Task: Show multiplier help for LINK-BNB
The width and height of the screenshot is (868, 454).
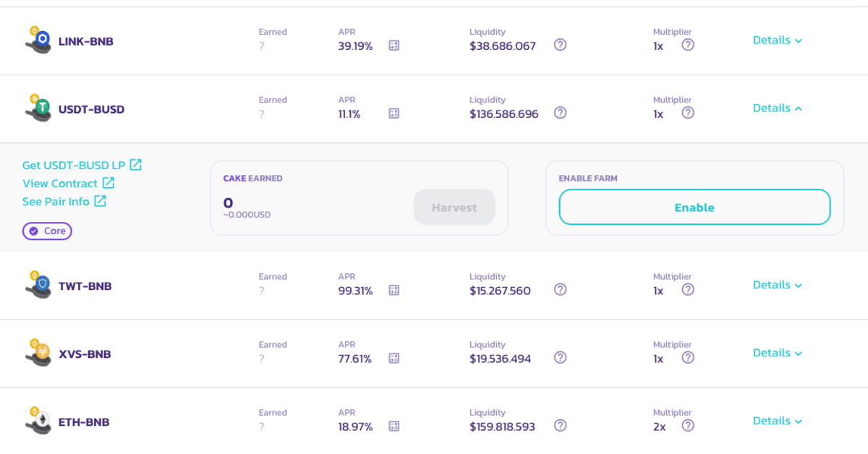Action: tap(688, 45)
